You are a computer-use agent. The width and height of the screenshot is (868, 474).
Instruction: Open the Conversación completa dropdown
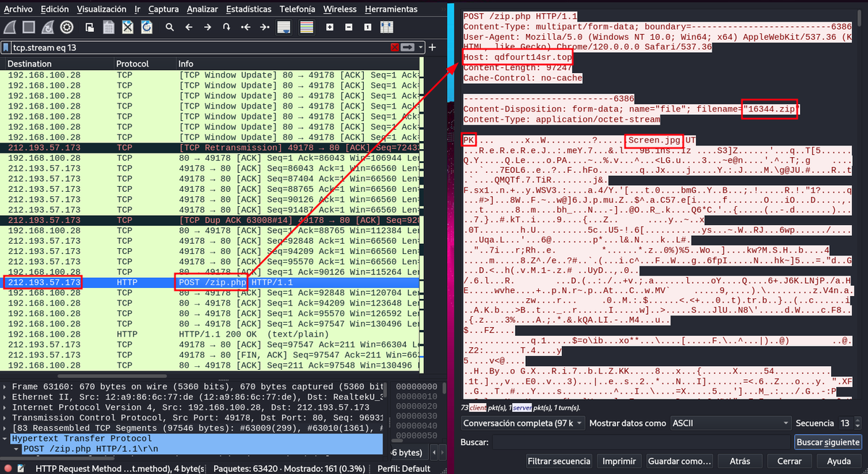pyautogui.click(x=521, y=423)
